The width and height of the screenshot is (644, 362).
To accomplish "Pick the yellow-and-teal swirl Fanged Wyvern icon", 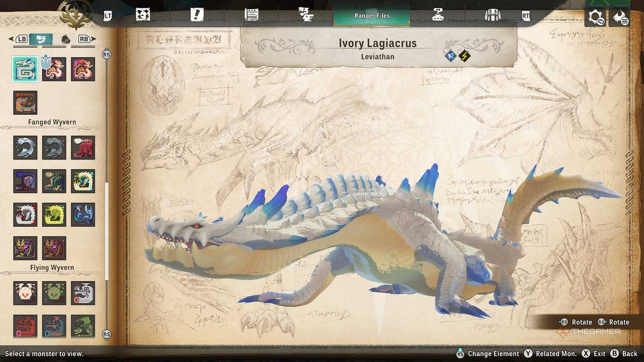I will tap(83, 181).
